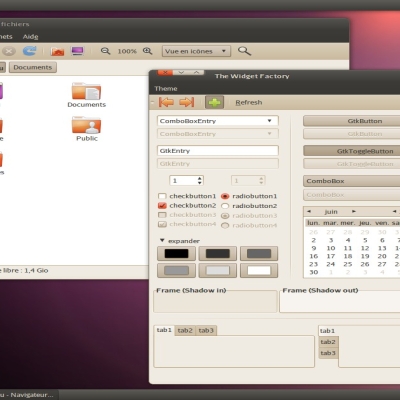Click the search magnifier in file browser

tap(244, 51)
